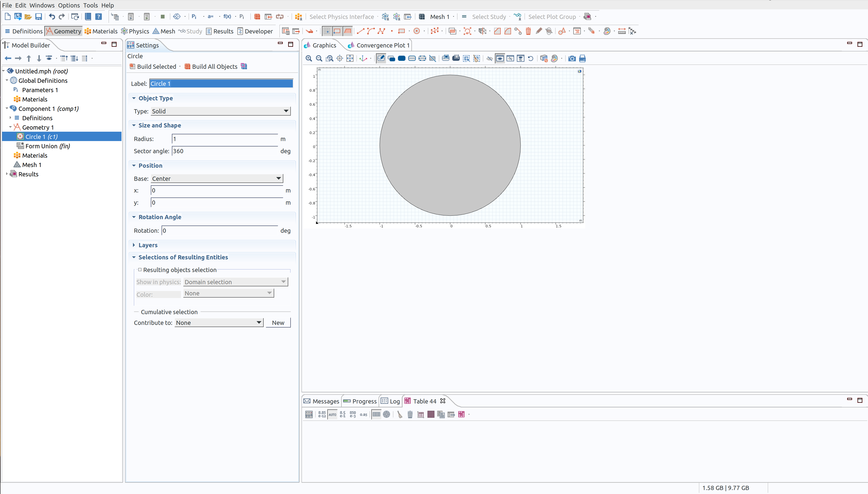Enable Resulting objects selection checkbox
Viewport: 868px width, 494px height.
click(x=140, y=270)
